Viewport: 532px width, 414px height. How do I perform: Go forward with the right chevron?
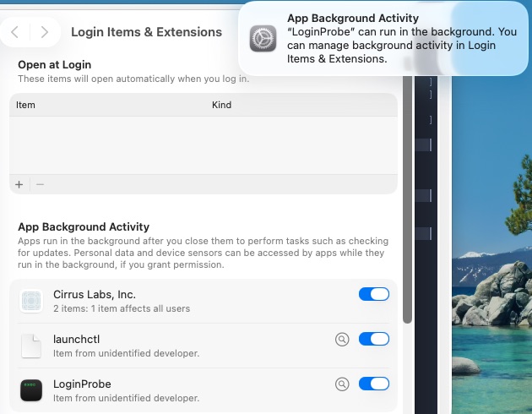(45, 32)
